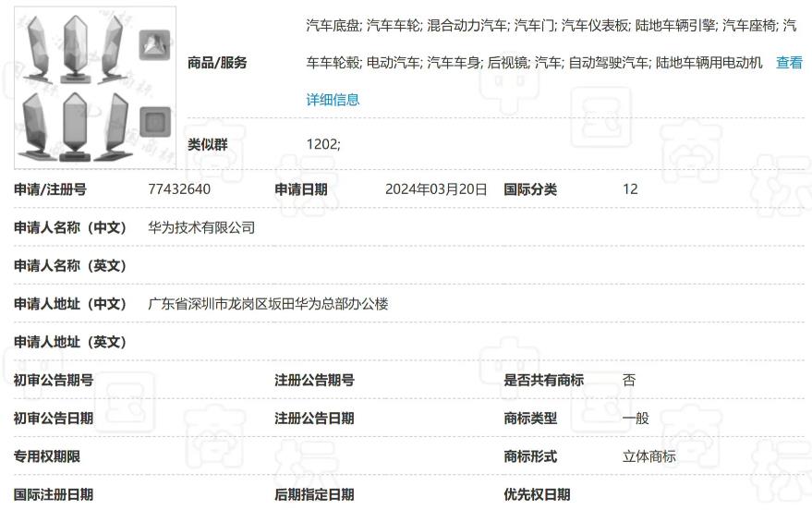Screen dimensions: 812x510
Task: Click trademark form value 立体商标
Action: tap(649, 456)
